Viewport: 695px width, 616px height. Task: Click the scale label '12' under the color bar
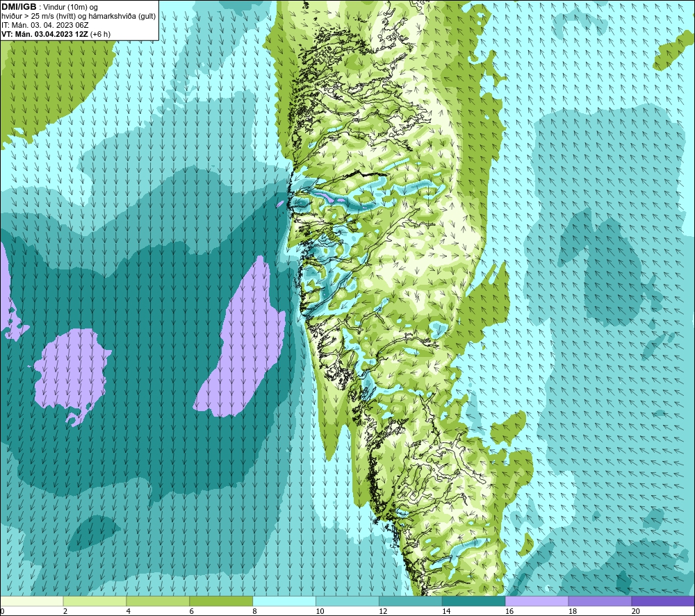[x=383, y=612]
